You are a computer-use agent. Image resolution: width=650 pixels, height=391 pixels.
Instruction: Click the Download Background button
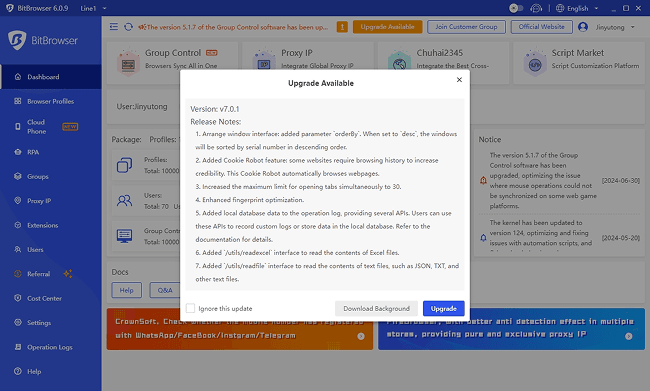pyautogui.click(x=376, y=308)
